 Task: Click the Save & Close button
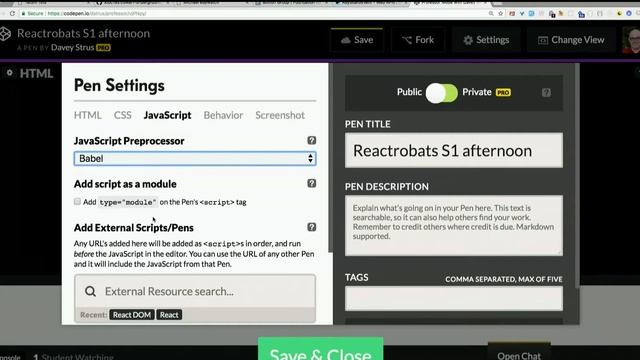pyautogui.click(x=320, y=350)
